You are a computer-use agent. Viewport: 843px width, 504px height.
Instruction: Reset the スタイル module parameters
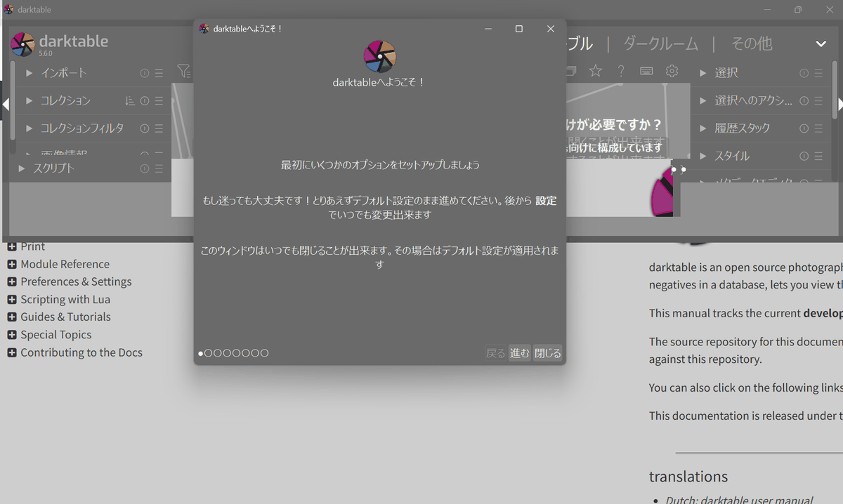tap(804, 156)
